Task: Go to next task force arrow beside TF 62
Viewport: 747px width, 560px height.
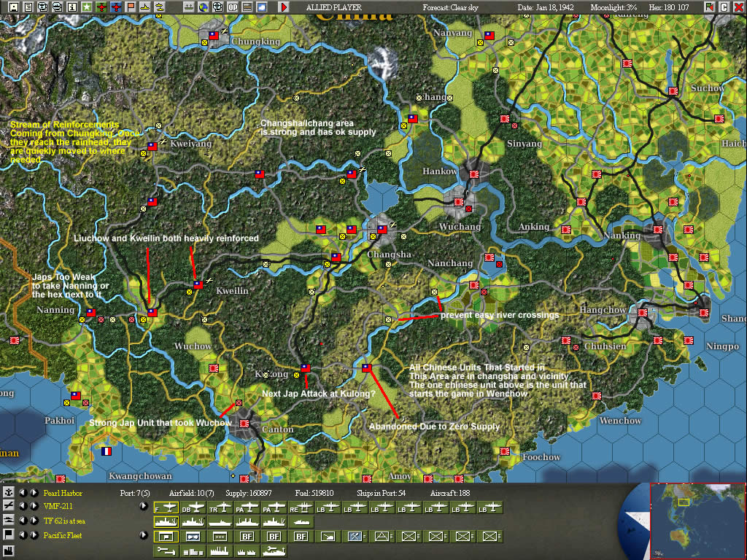Action: click(x=34, y=521)
